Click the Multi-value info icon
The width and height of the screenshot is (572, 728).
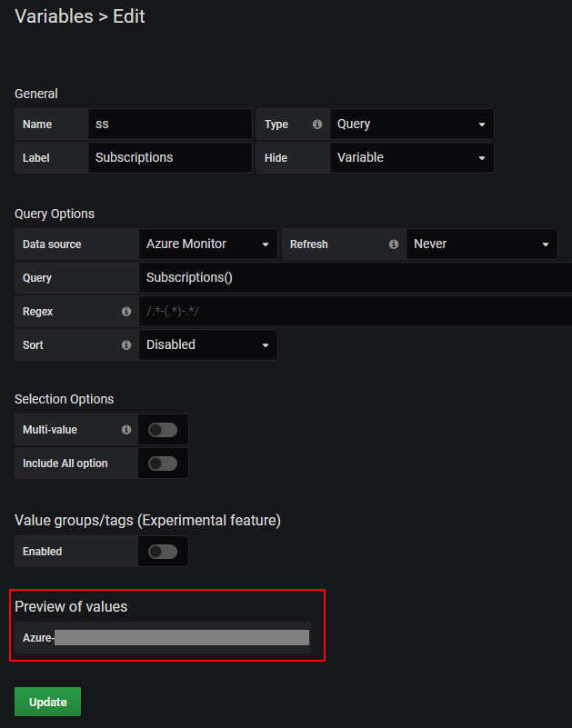(125, 430)
